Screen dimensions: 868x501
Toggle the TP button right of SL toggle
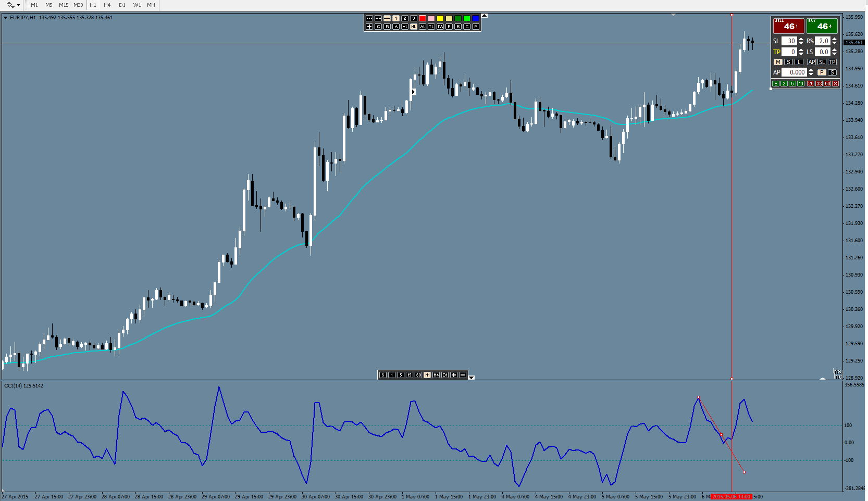(833, 62)
